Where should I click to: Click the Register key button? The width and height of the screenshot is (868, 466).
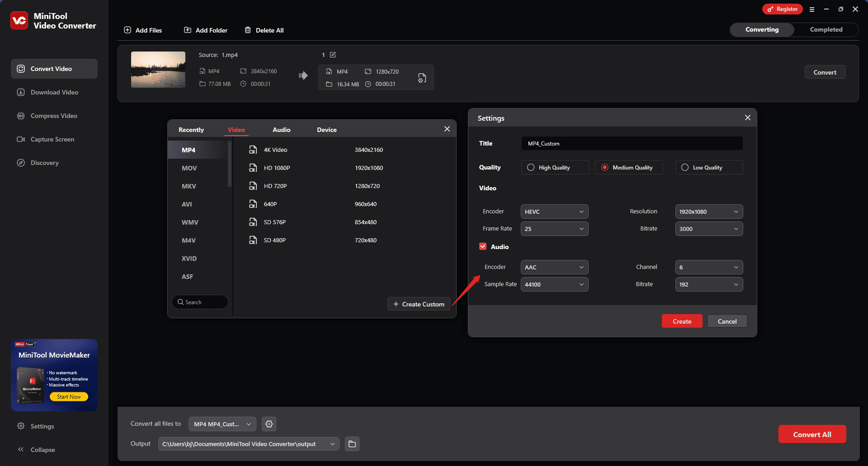point(782,9)
